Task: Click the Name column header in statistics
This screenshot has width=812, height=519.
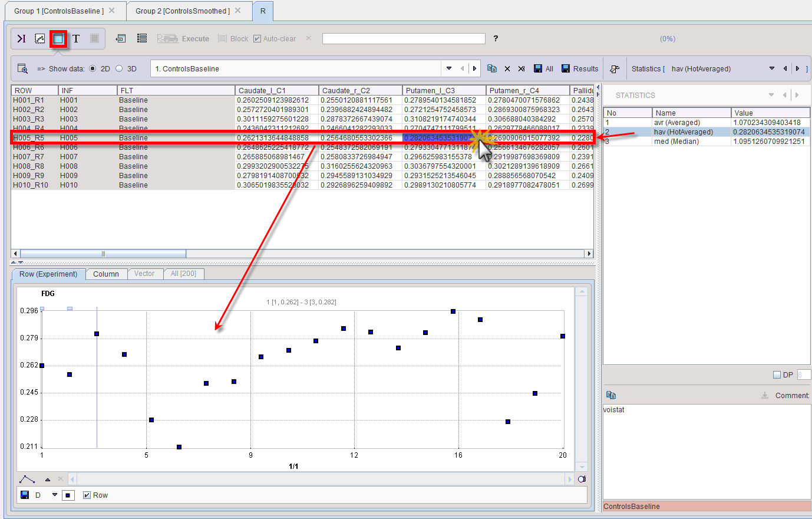Action: pos(692,113)
